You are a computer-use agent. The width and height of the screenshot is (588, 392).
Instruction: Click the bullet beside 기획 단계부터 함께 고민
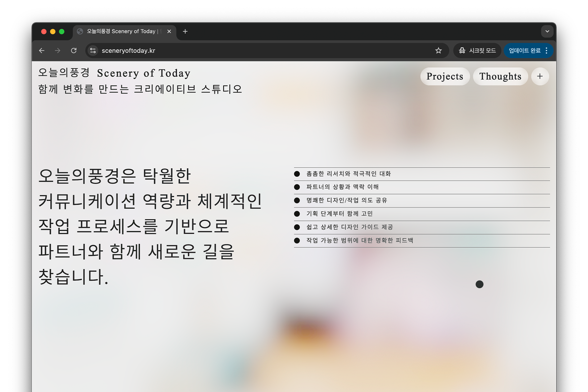pos(297,214)
